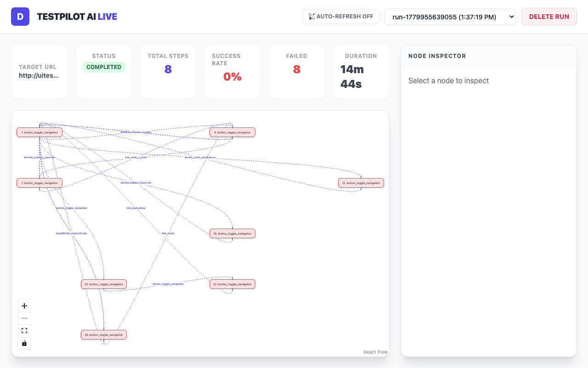The width and height of the screenshot is (588, 368).
Task: Click the React Flow attribution link
Action: [375, 352]
